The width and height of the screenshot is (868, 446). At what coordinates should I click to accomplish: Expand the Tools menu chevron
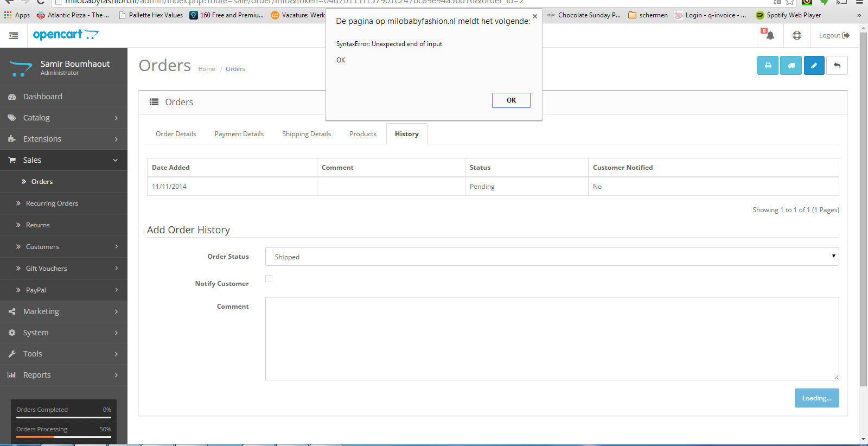click(x=116, y=354)
